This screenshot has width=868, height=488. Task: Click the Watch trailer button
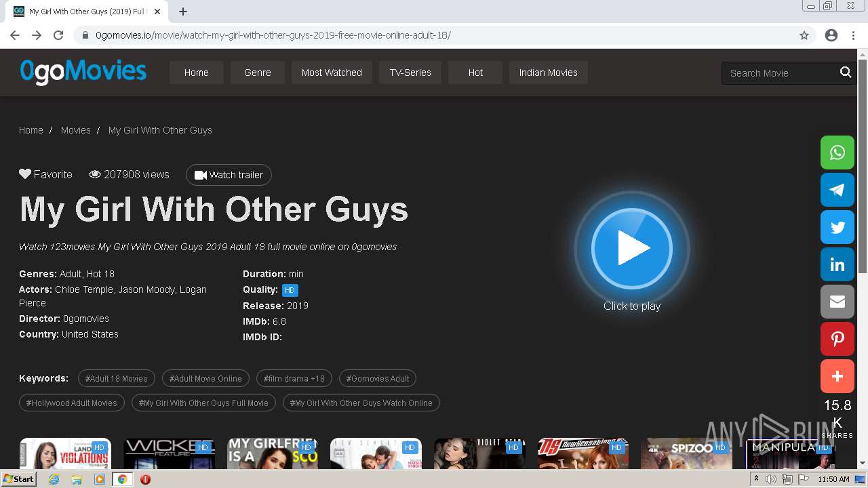[229, 175]
